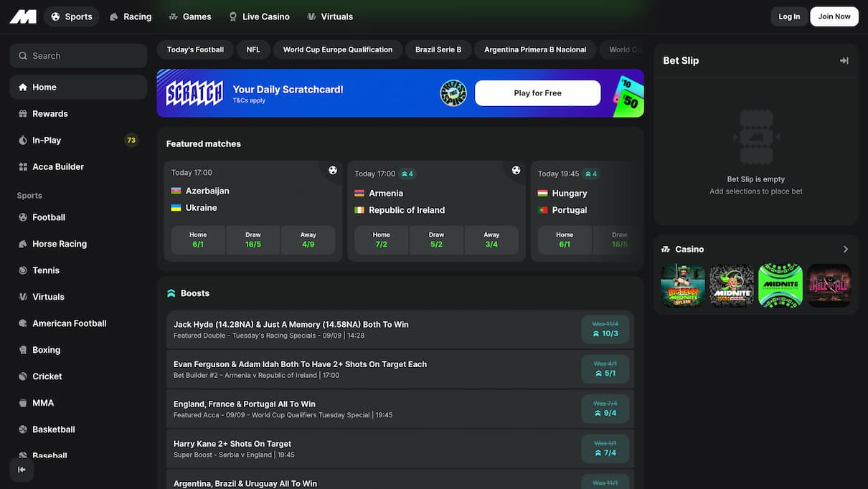Click the Boxing glove icon
The height and width of the screenshot is (489, 868).
click(x=23, y=350)
